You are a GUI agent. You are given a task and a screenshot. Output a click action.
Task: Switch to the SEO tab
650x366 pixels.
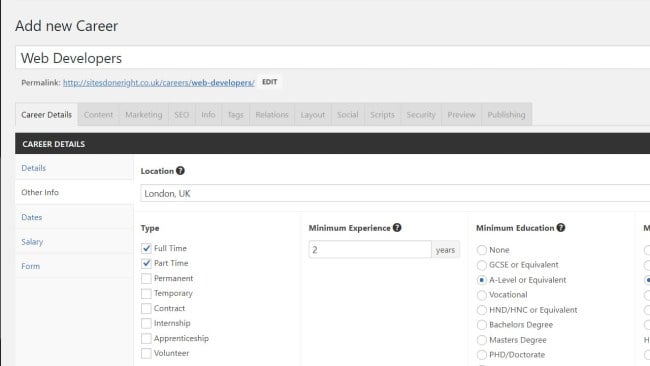click(182, 115)
